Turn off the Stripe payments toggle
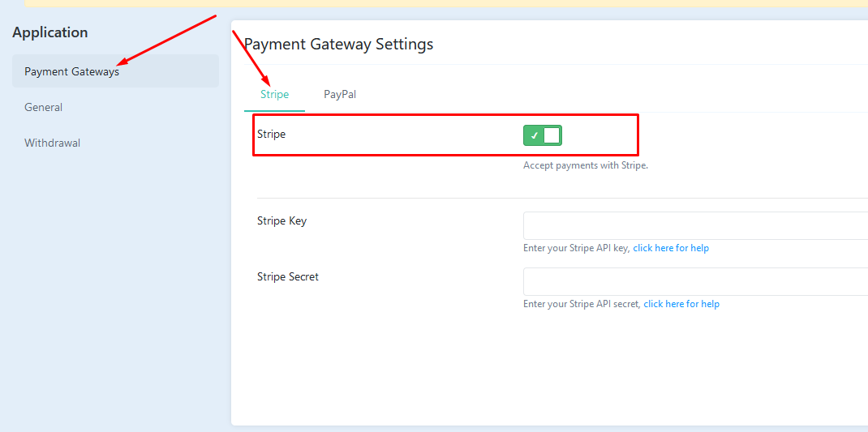The height and width of the screenshot is (432, 868). [x=543, y=135]
